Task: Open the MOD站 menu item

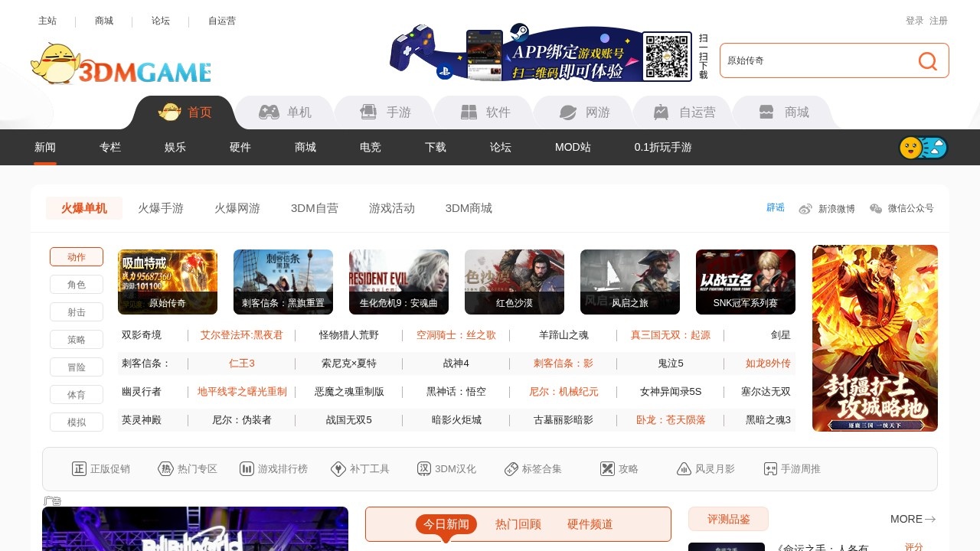Action: point(573,147)
